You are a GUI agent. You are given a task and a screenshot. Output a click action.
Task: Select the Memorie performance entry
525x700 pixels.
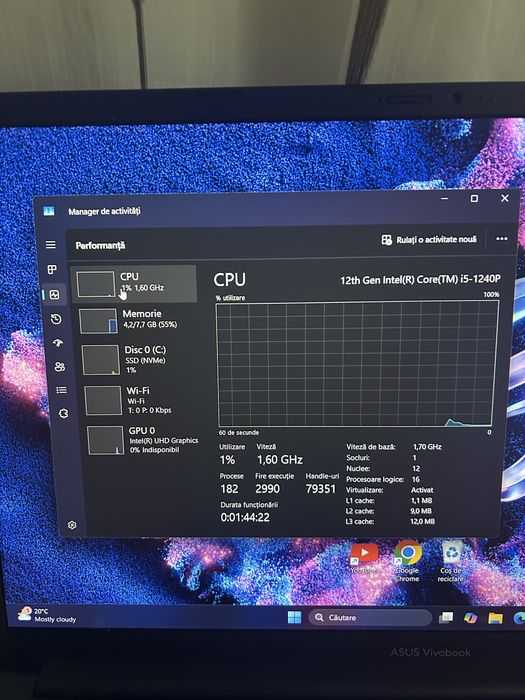(x=138, y=320)
